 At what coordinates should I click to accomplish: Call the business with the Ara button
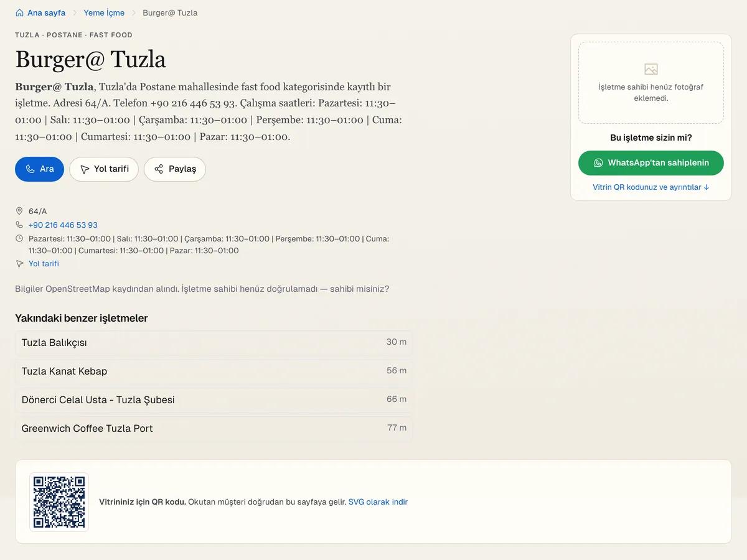[39, 169]
